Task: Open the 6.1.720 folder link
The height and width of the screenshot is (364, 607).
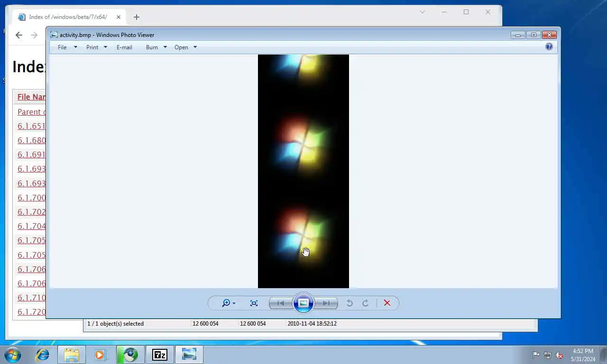Action: coord(32,312)
